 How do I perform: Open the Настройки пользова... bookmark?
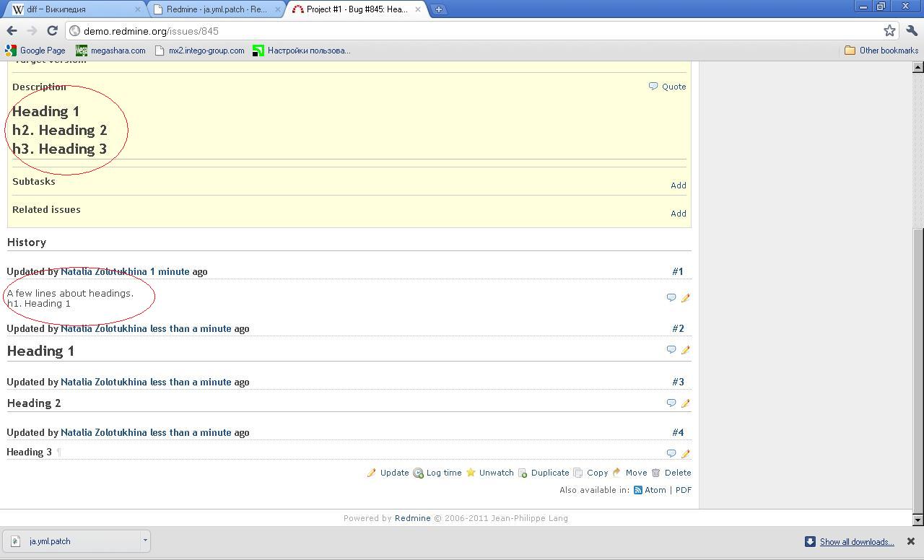click(302, 51)
